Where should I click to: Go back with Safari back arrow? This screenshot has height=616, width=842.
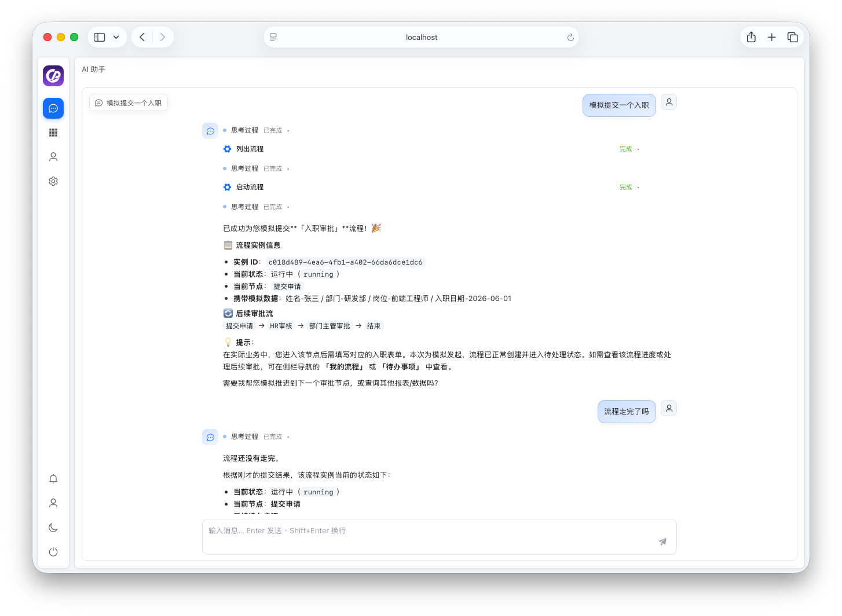pyautogui.click(x=142, y=37)
